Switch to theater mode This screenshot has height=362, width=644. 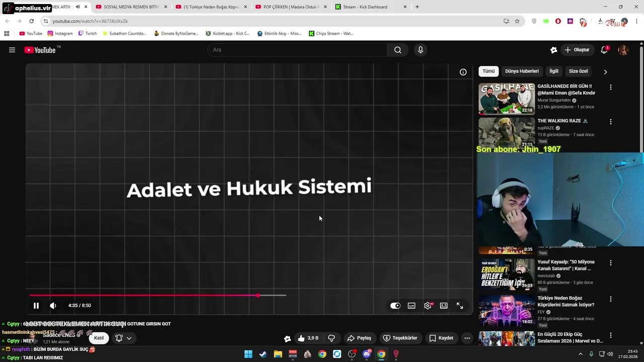click(444, 306)
